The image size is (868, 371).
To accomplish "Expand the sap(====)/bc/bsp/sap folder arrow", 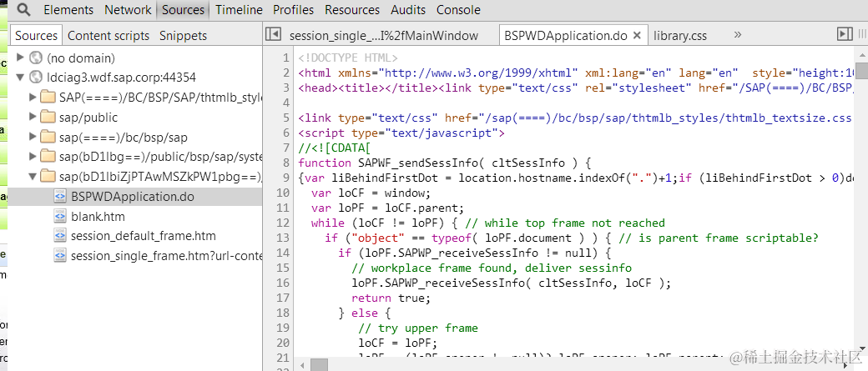I will (33, 137).
